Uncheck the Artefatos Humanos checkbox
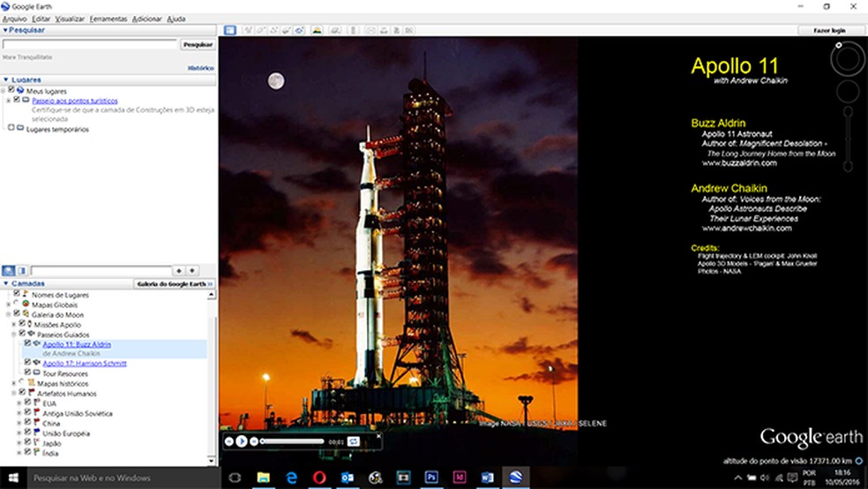This screenshot has width=868, height=489. coord(22,392)
